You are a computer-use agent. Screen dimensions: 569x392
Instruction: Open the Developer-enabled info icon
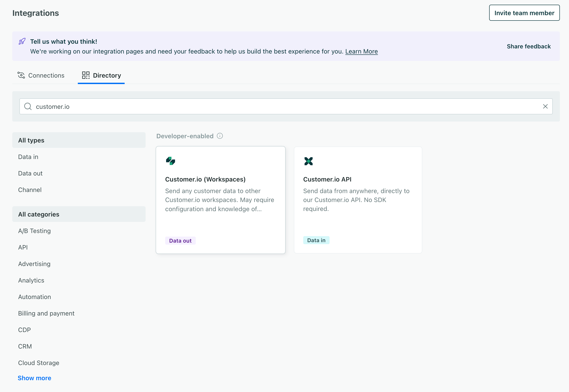coord(220,136)
